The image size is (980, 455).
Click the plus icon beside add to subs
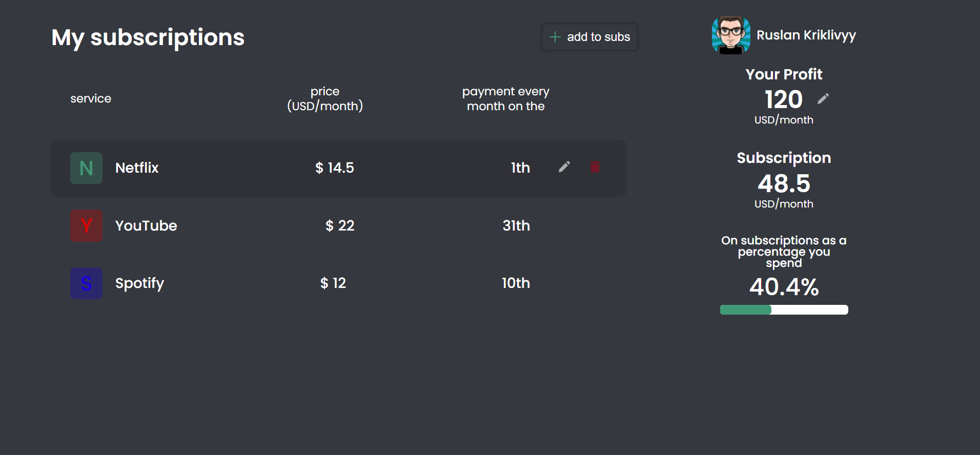tap(555, 37)
